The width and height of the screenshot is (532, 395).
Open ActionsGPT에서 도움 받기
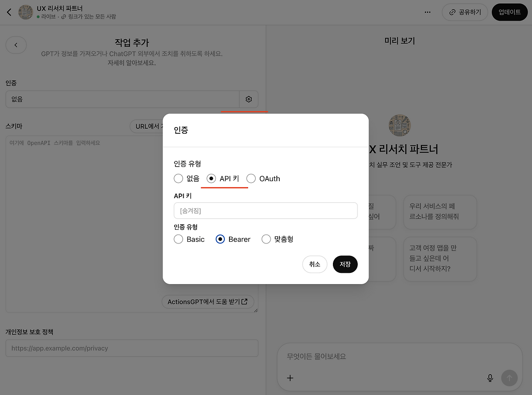click(x=208, y=302)
